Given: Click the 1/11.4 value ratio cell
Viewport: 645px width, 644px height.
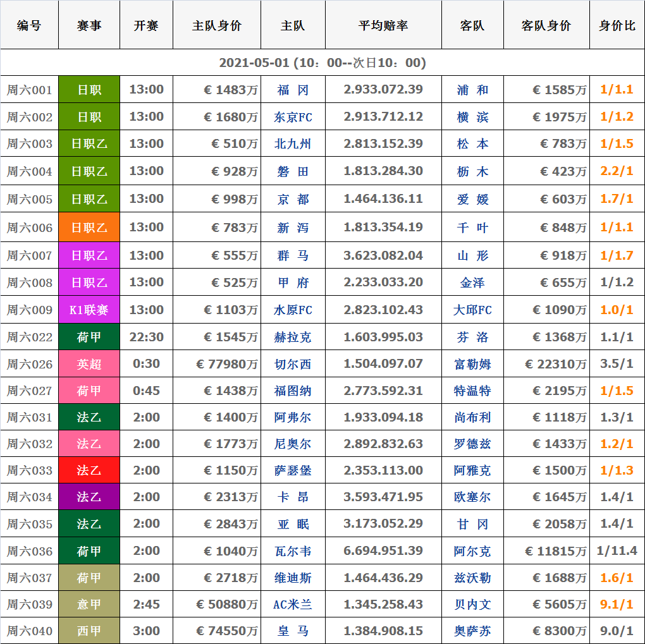Looking at the screenshot, I should 617,550.
